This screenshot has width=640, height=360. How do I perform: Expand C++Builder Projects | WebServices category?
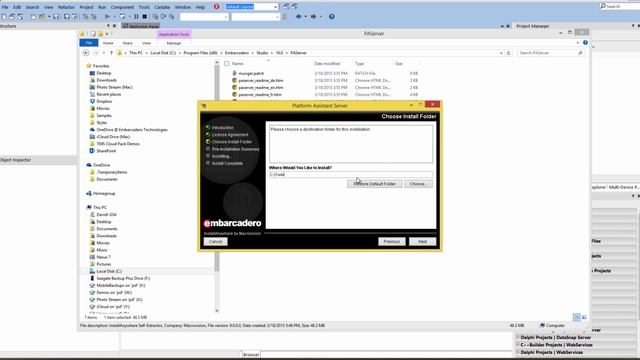coord(518,345)
